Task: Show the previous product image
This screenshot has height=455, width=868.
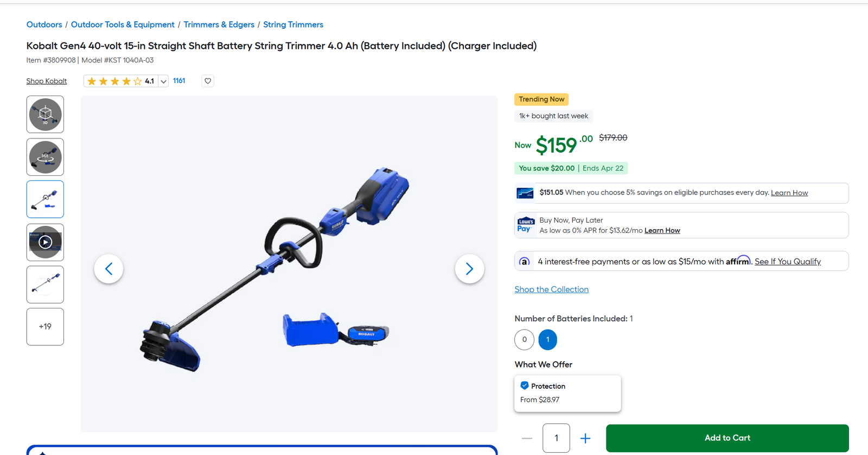Action: point(108,269)
